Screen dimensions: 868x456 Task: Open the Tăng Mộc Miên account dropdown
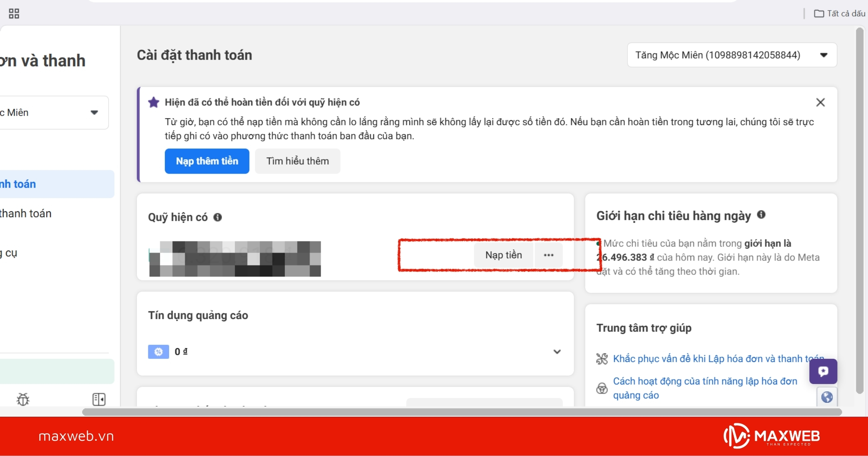pyautogui.click(x=732, y=55)
